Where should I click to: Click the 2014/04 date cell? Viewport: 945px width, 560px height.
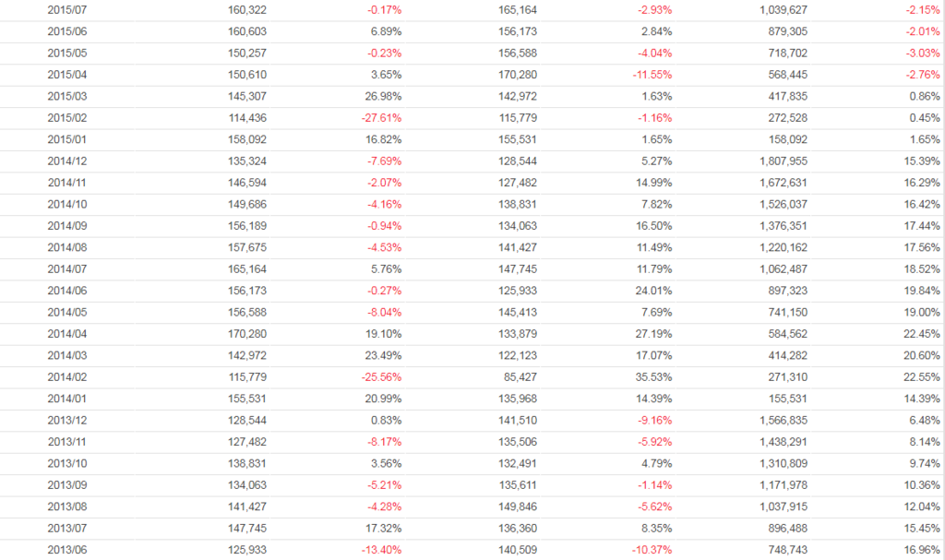point(66,334)
